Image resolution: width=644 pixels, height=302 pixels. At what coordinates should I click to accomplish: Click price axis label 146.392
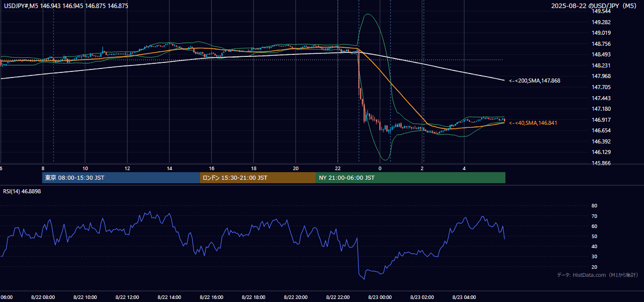(x=601, y=141)
